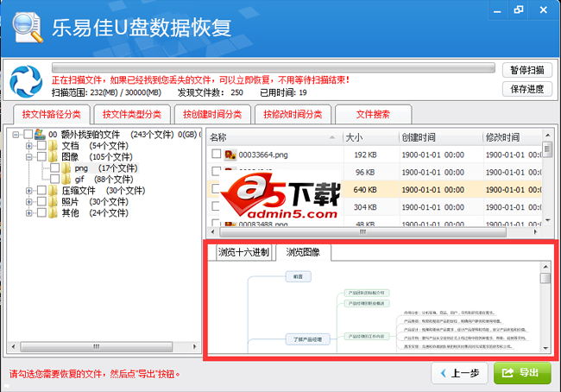Image resolution: width=561 pixels, height=392 pixels.
Task: Sort the list by 修改时间 column
Action: 512,137
